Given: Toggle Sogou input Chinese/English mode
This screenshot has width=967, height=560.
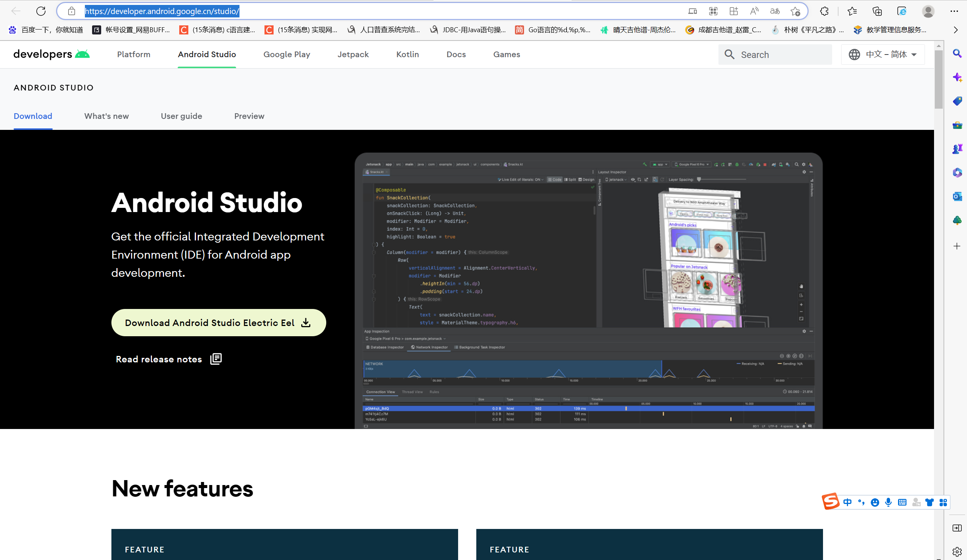Looking at the screenshot, I should click(x=847, y=502).
